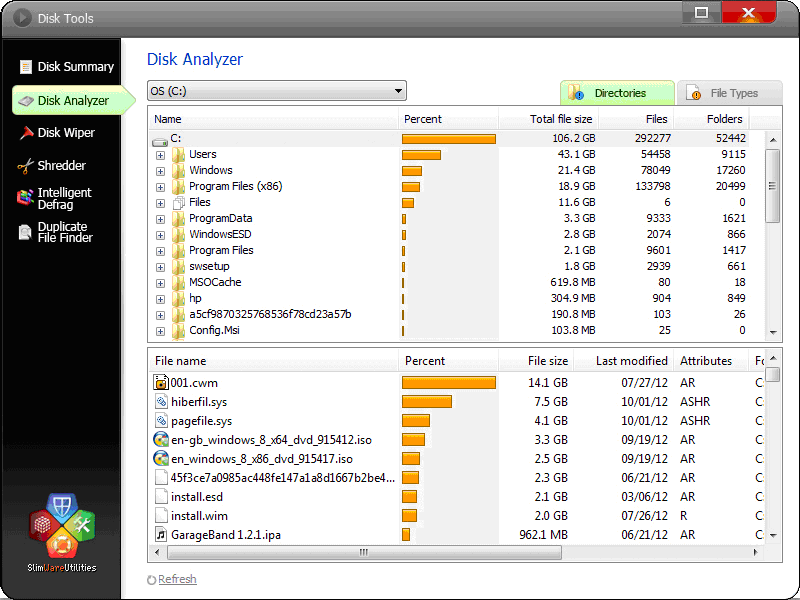Open the OS (C:) drive dropdown
This screenshot has height=600, width=800.
[277, 91]
